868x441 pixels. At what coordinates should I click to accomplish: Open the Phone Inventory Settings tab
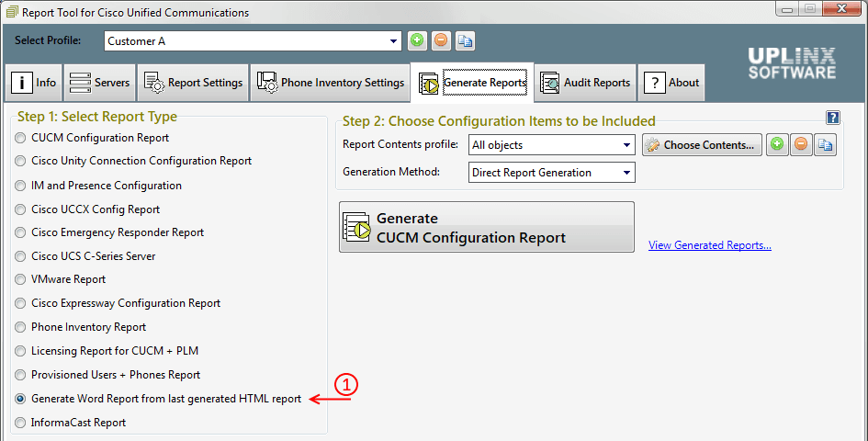[330, 83]
